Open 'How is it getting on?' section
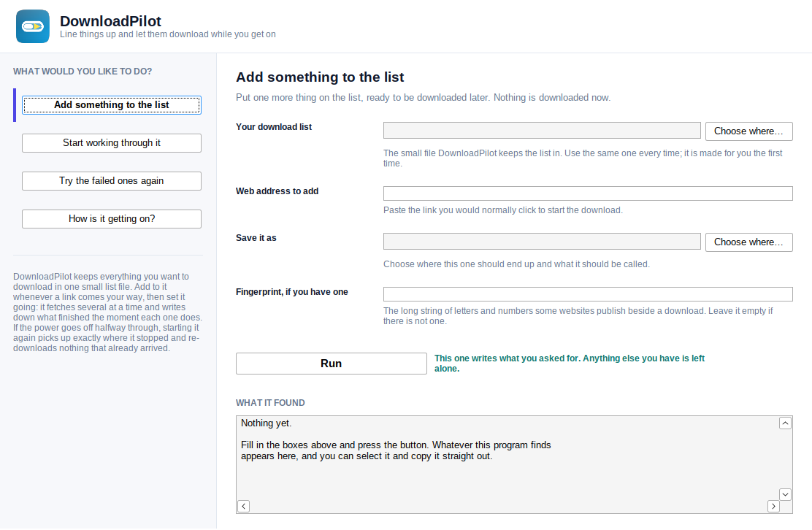Viewport: 812px width, 530px height. 111,218
